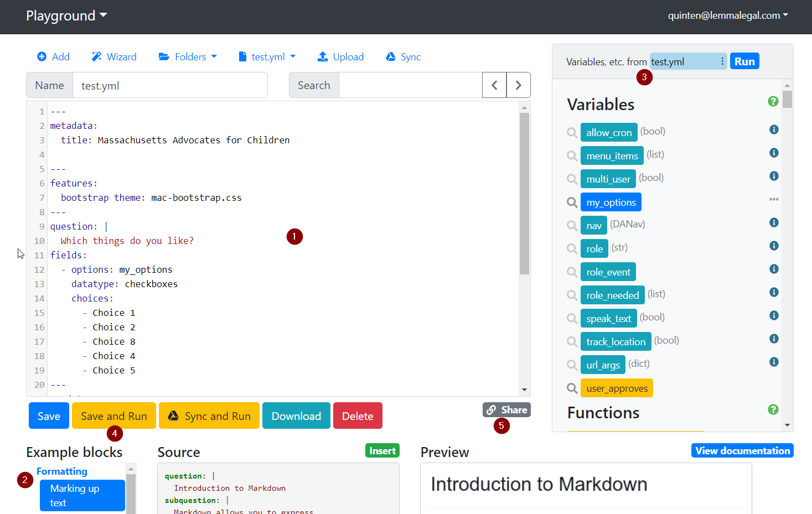The image size is (812, 514).
Task: Open the test.yml file dropdown in toolbar
Action: click(267, 57)
